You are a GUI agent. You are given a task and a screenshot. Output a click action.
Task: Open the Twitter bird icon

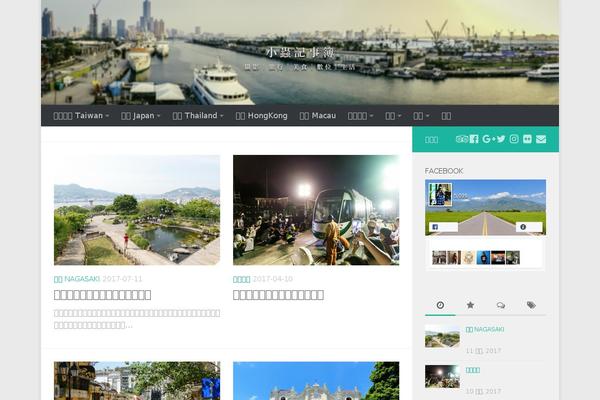501,139
